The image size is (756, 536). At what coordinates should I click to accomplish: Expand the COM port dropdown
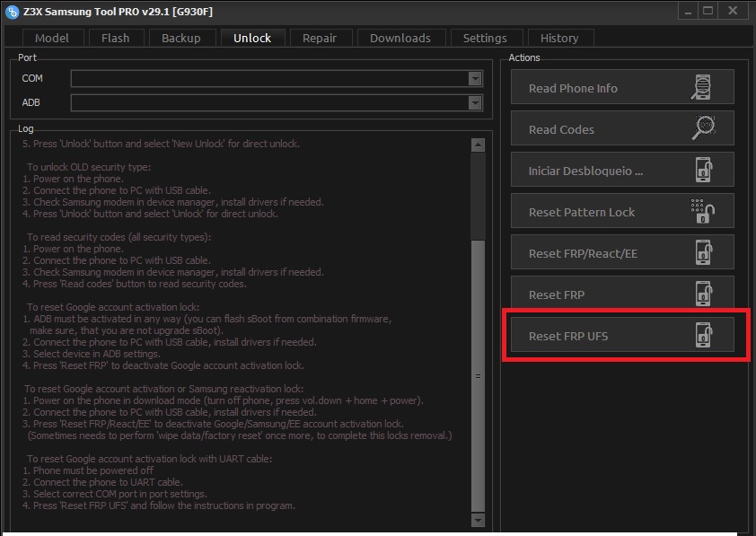coord(475,79)
